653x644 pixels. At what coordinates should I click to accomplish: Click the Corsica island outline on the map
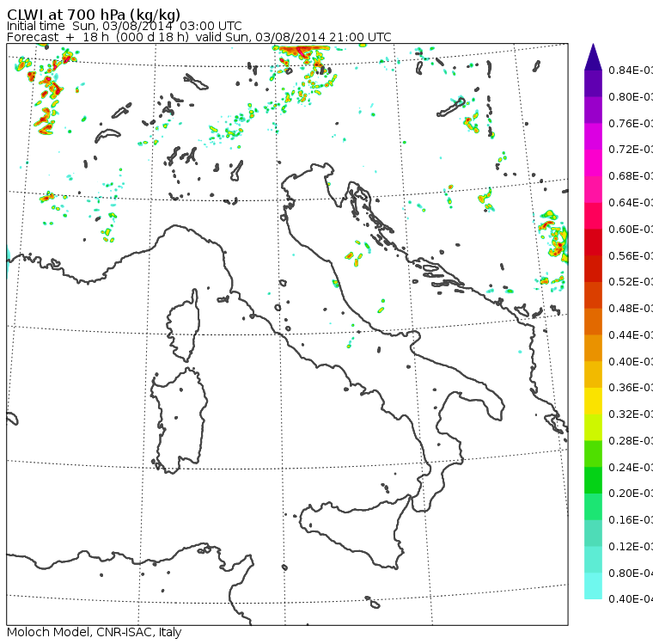(183, 326)
